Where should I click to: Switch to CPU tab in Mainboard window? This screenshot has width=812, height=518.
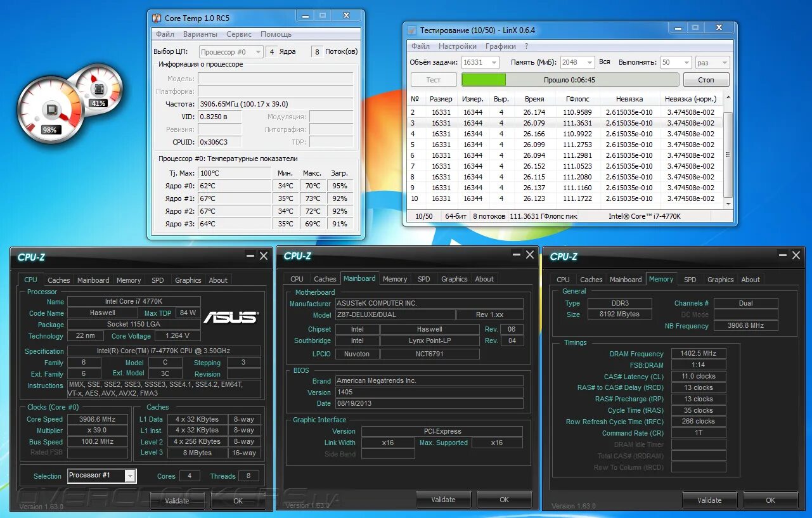(x=297, y=279)
